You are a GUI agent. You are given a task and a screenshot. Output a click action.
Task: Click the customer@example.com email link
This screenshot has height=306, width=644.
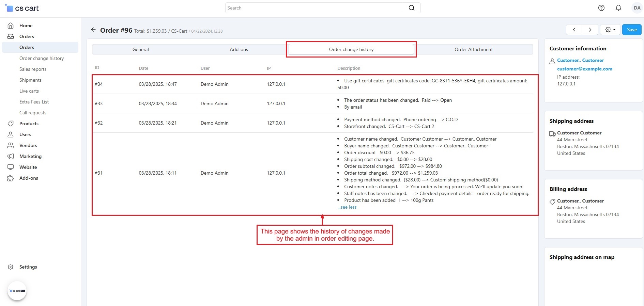click(x=585, y=69)
